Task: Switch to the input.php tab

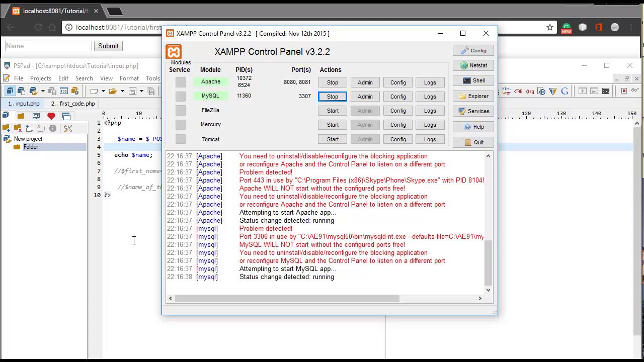Action: [24, 104]
